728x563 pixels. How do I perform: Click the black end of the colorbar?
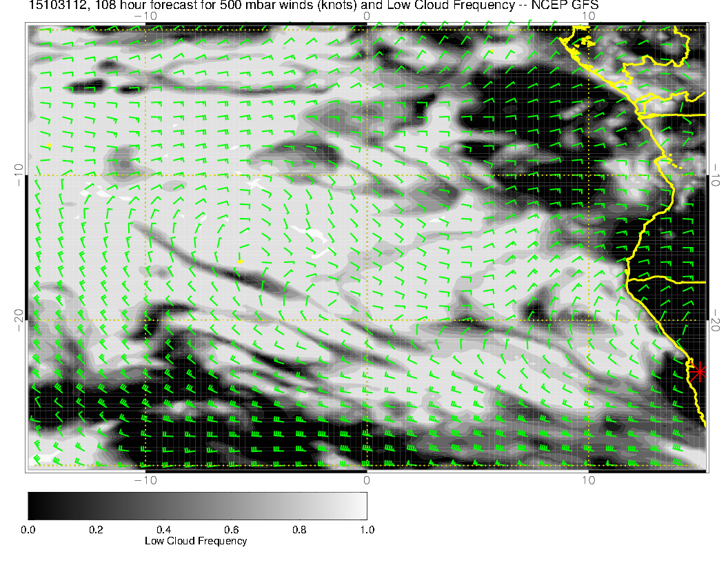click(34, 505)
